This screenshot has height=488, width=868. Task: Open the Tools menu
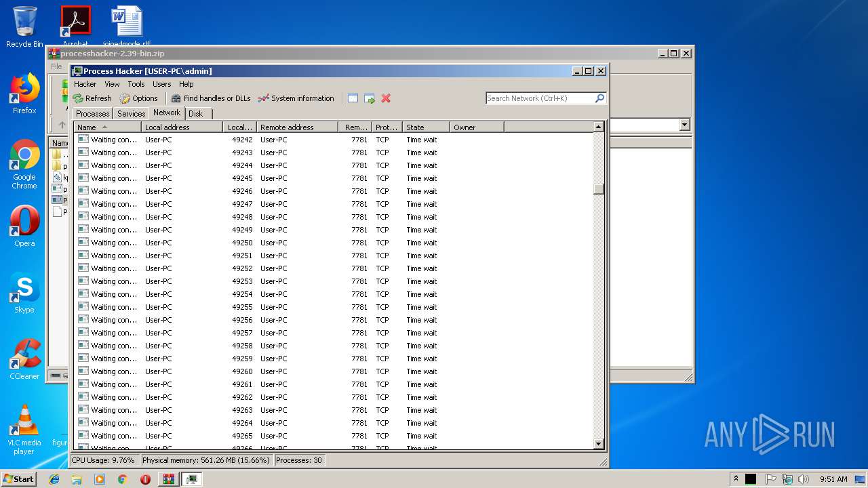point(136,84)
